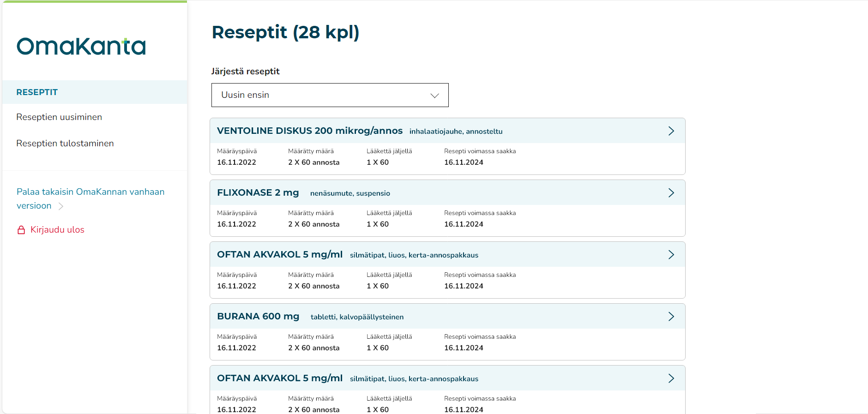This screenshot has height=414, width=868.
Task: Click the 'Järjestä reseptit' label
Action: [246, 72]
